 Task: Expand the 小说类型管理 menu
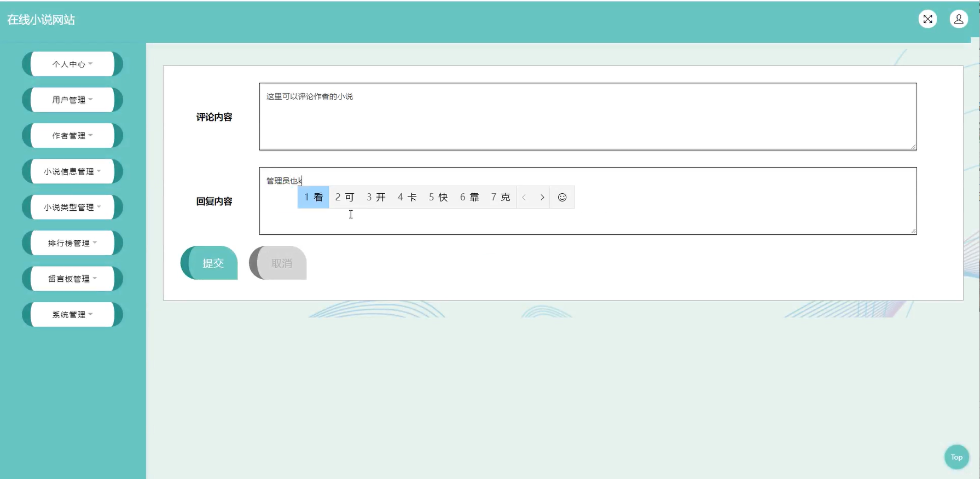point(72,207)
